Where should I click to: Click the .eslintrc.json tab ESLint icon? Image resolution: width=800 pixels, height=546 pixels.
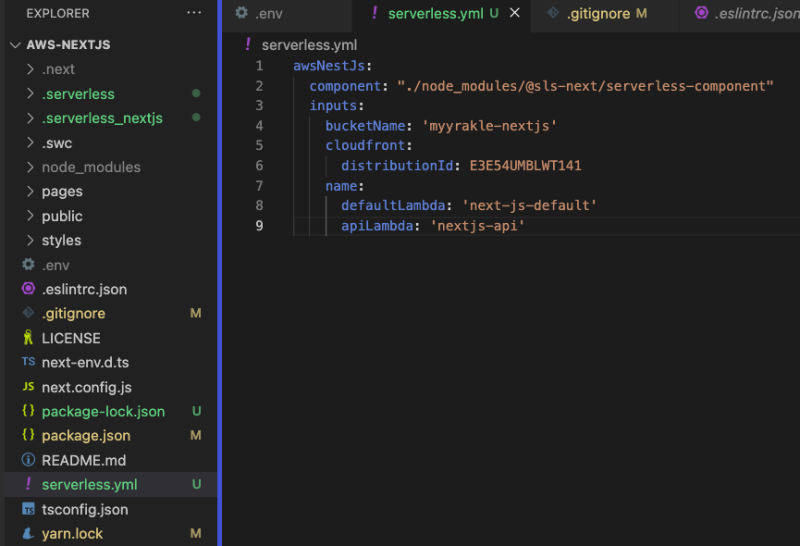(x=701, y=13)
